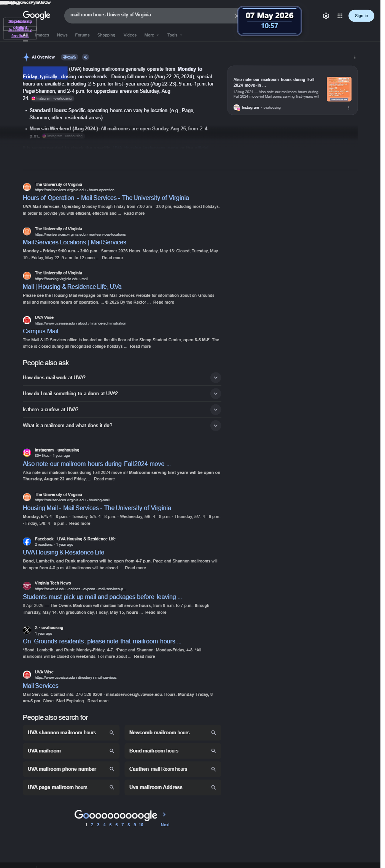
Task: Open the Instagram source card's three-dot menu
Action: (349, 108)
